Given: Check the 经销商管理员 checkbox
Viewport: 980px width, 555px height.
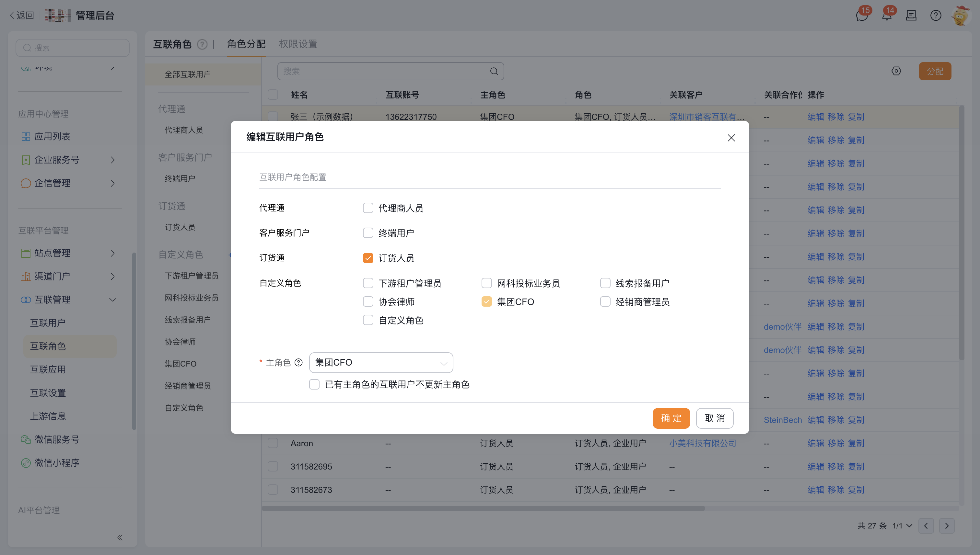Looking at the screenshot, I should [605, 302].
